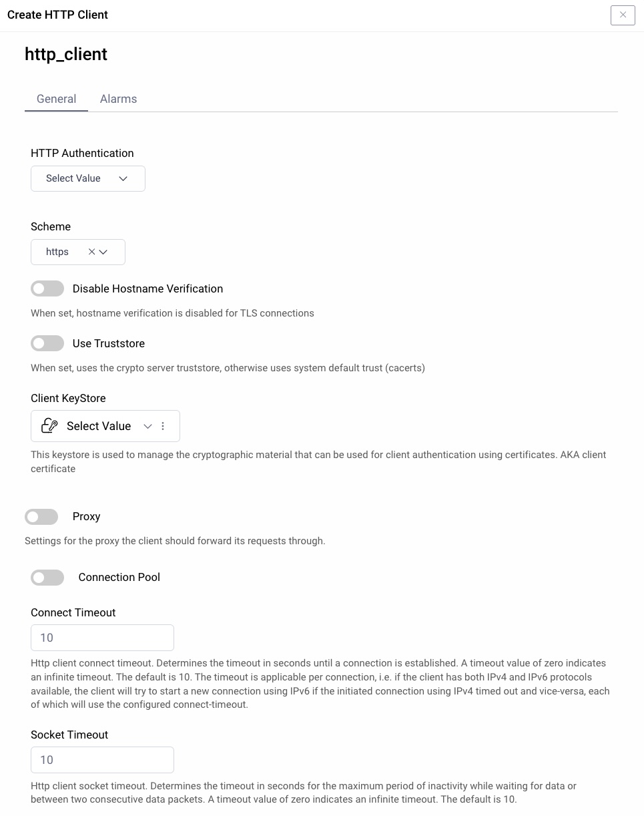
Task: Remove the https scheme tag
Action: click(91, 252)
